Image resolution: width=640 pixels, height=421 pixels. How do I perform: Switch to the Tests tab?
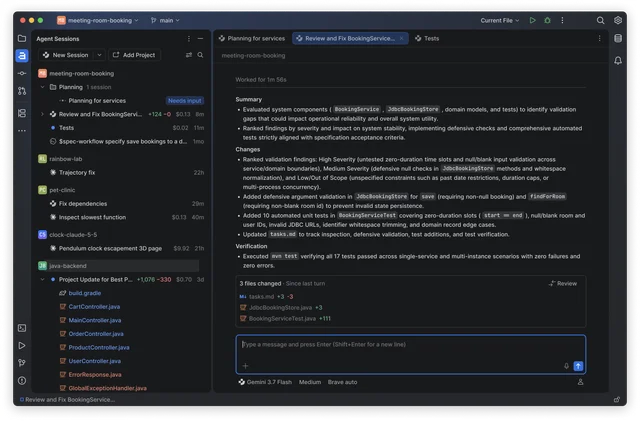click(427, 38)
